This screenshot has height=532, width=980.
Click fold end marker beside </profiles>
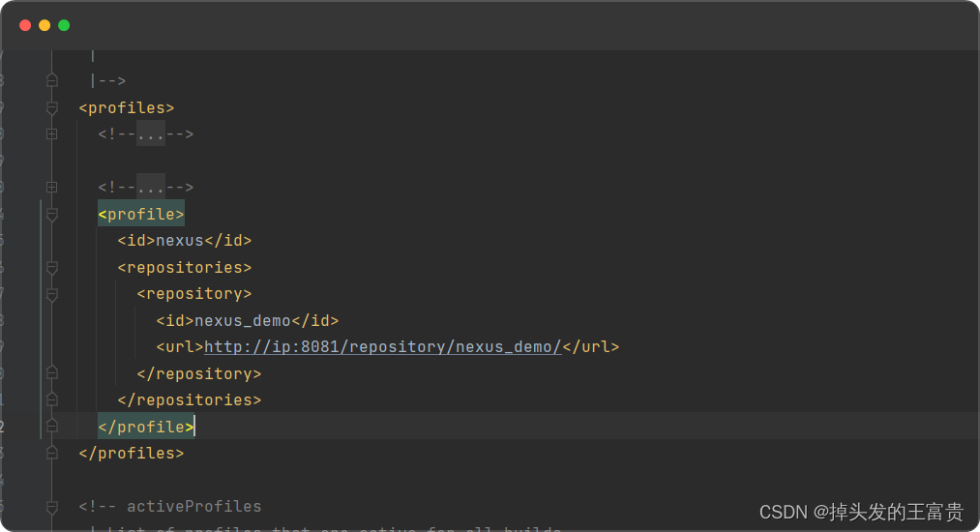tap(52, 453)
